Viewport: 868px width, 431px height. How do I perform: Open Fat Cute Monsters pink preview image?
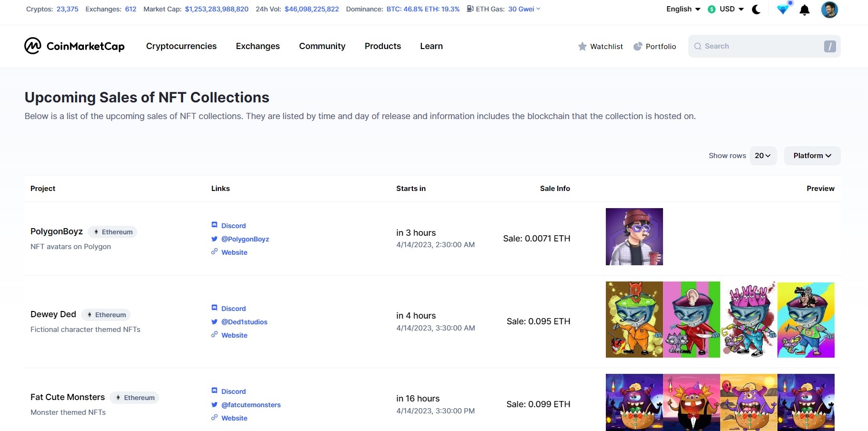(692, 402)
